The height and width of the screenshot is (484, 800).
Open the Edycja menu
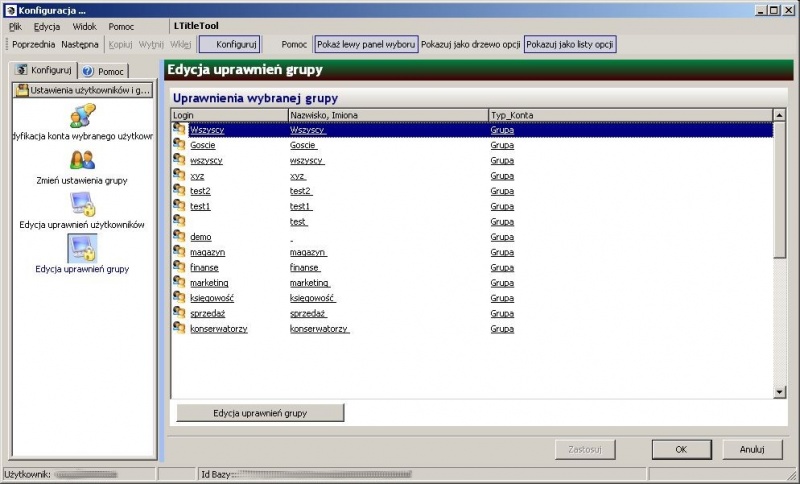point(47,27)
